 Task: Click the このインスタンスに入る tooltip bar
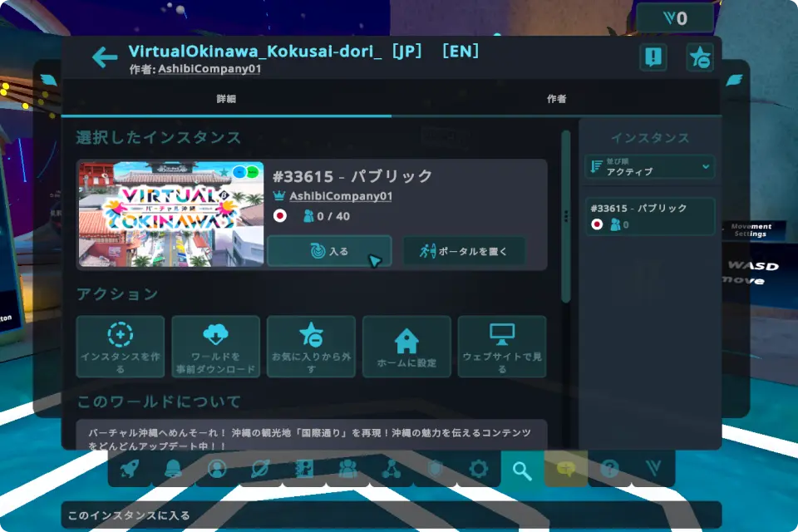pos(392,515)
